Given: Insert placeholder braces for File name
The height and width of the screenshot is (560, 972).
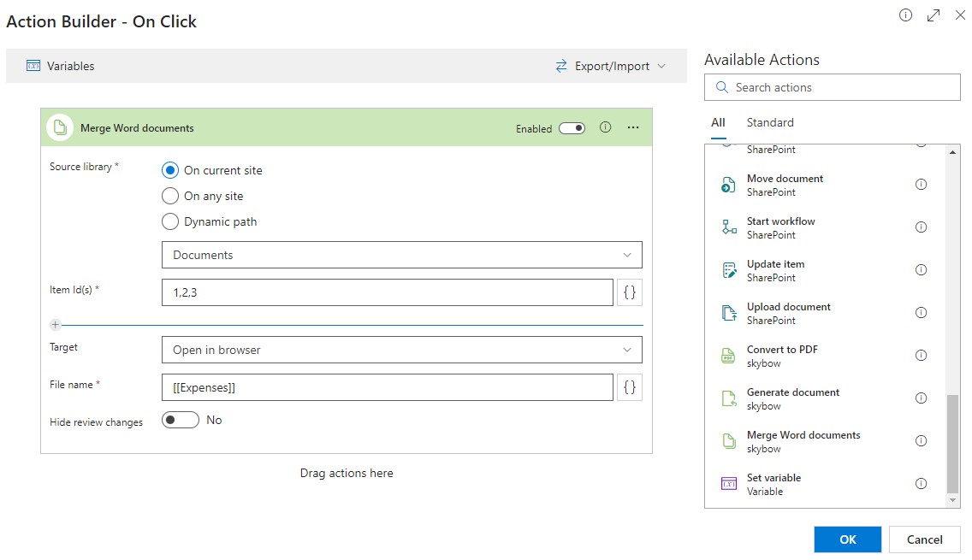Looking at the screenshot, I should pyautogui.click(x=630, y=387).
